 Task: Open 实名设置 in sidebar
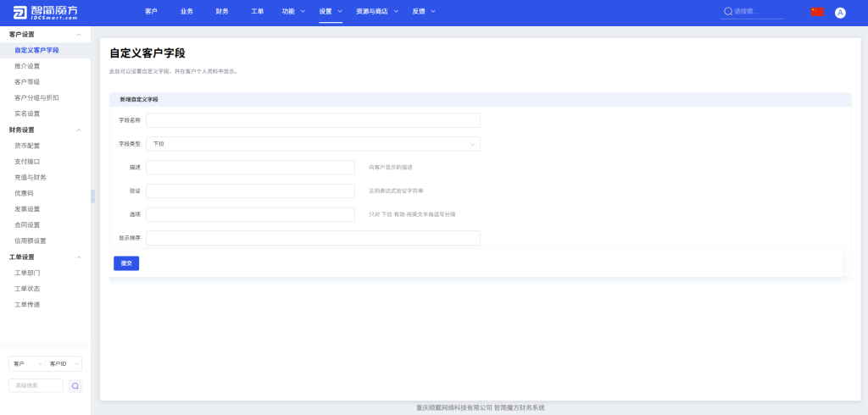click(27, 114)
